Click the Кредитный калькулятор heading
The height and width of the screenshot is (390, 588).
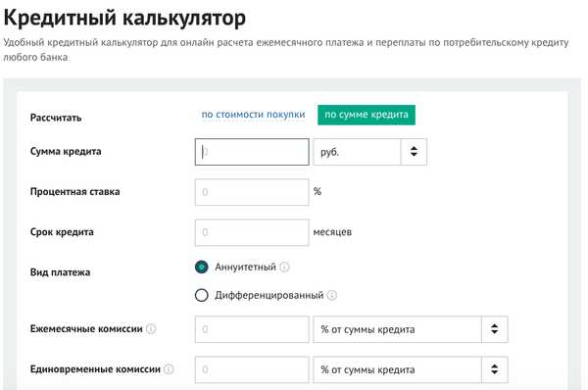pos(124,18)
